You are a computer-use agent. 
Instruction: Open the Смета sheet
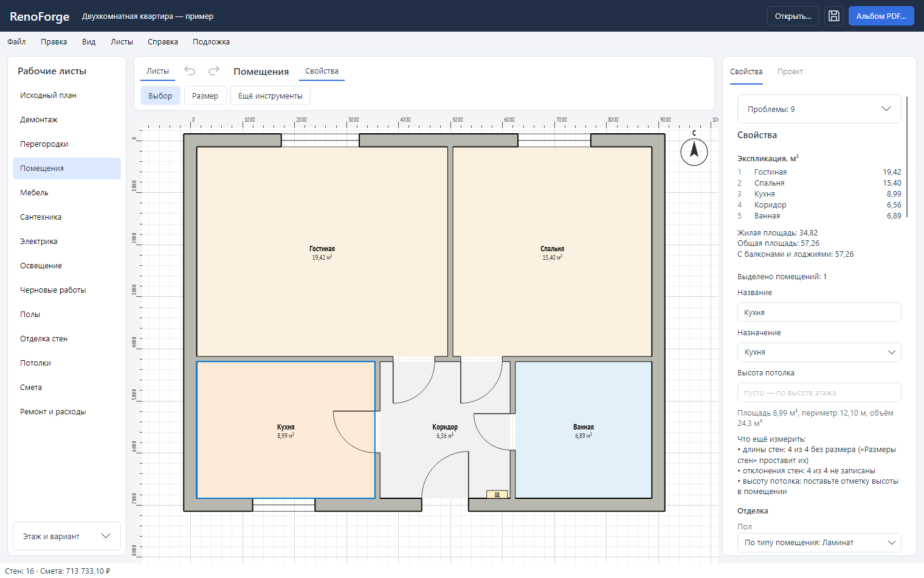67,388
